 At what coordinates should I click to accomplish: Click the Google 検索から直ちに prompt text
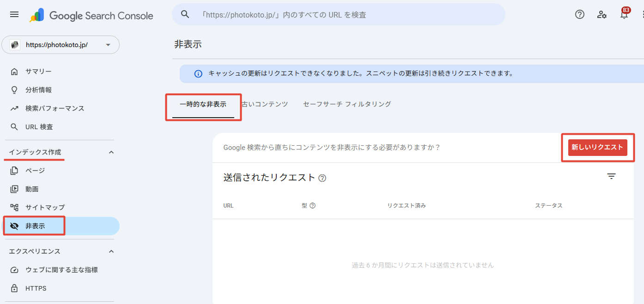click(x=332, y=148)
